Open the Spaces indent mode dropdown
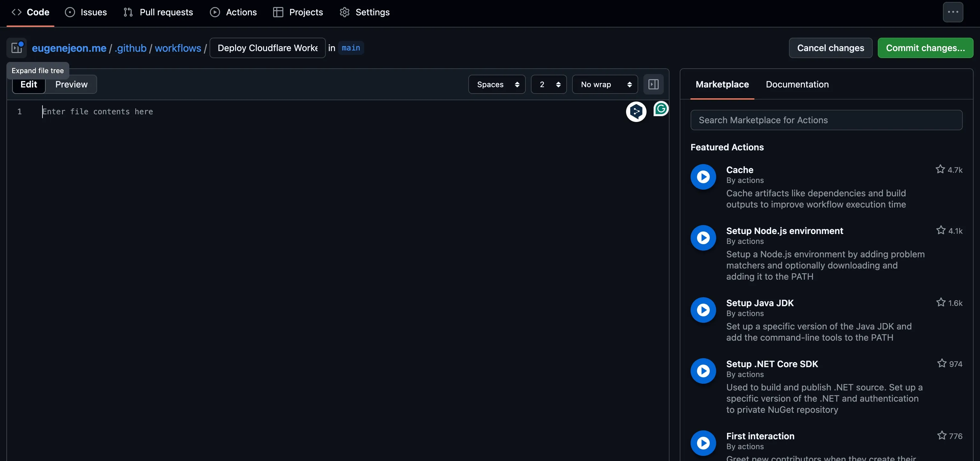This screenshot has width=980, height=461. click(x=496, y=84)
